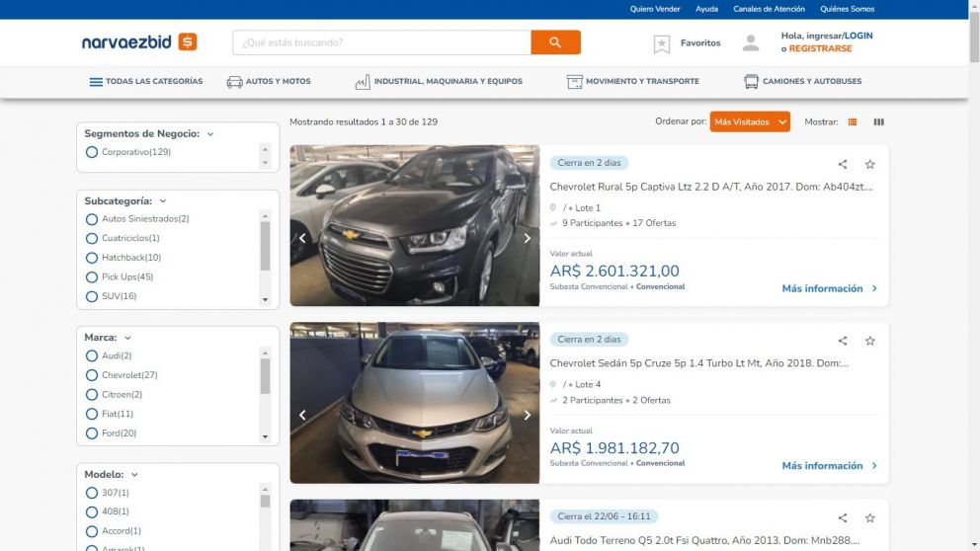Click the user profile avatar icon

tap(751, 43)
